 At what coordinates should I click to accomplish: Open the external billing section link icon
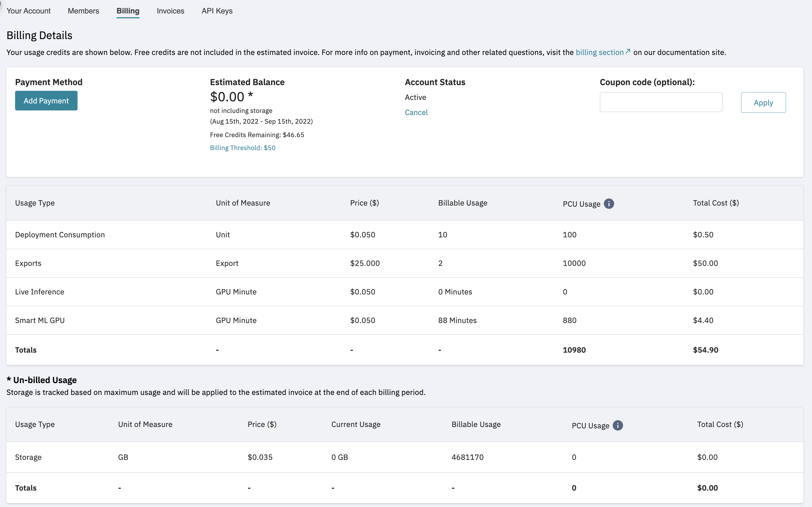(x=628, y=52)
